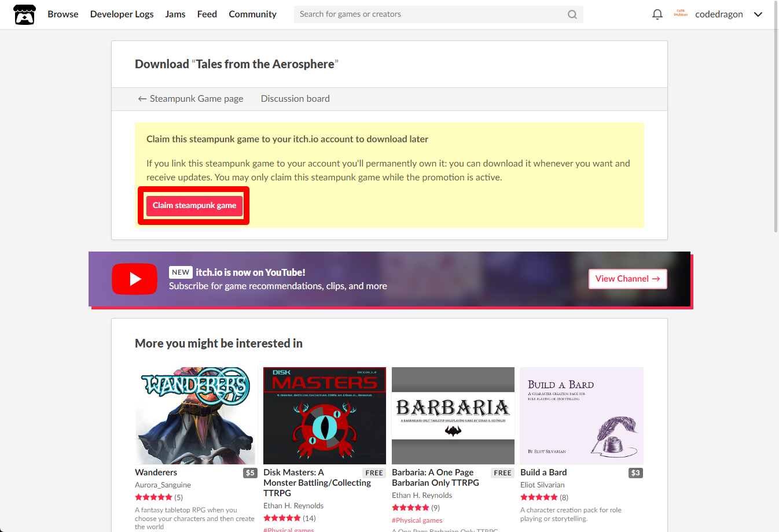Click the 'Download Tales from the Aerosphere' heading

237,64
